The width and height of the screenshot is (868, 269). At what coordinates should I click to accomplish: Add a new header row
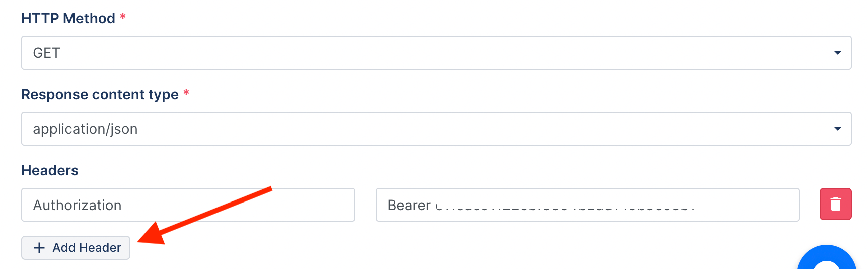click(76, 248)
